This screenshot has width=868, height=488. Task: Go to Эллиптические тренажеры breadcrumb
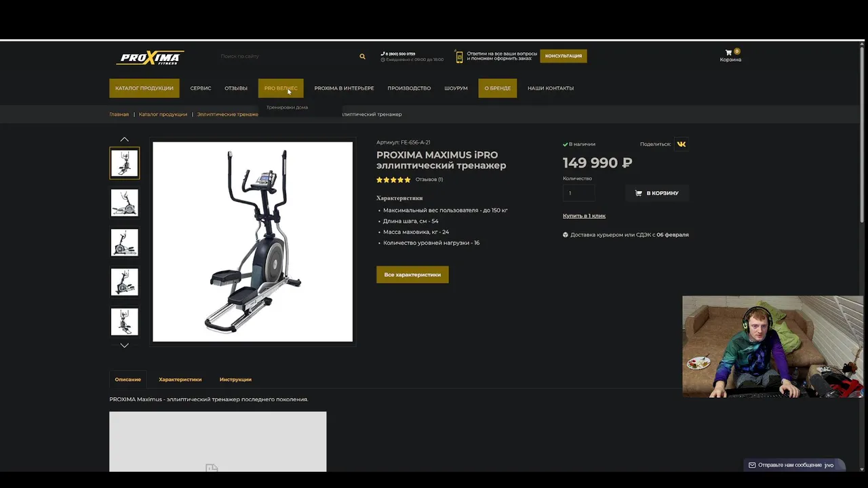coord(228,115)
